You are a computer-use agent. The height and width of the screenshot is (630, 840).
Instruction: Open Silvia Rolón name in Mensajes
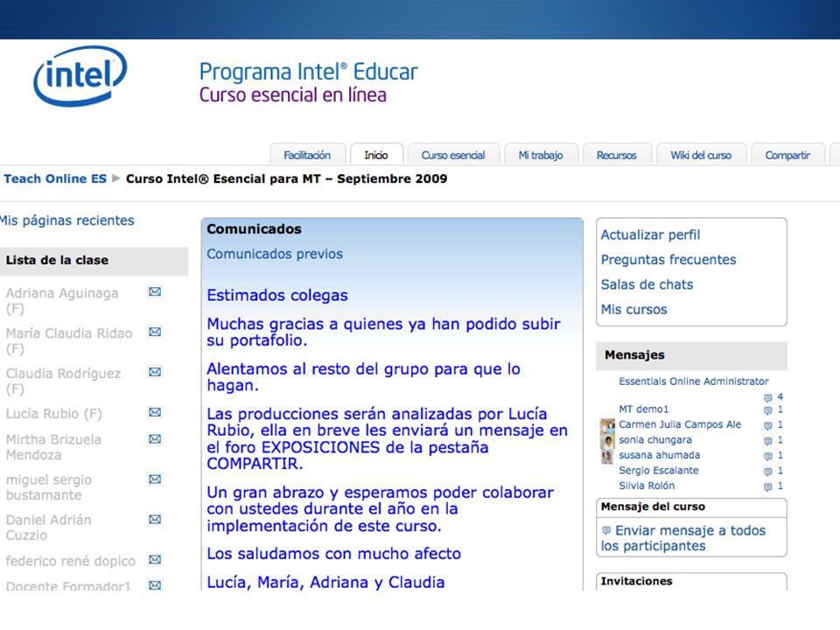click(647, 486)
